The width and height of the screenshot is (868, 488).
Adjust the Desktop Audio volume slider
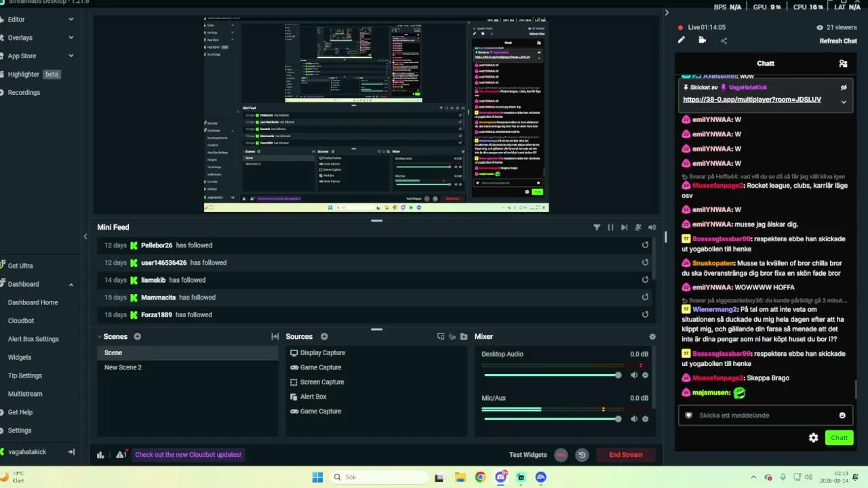[551, 375]
